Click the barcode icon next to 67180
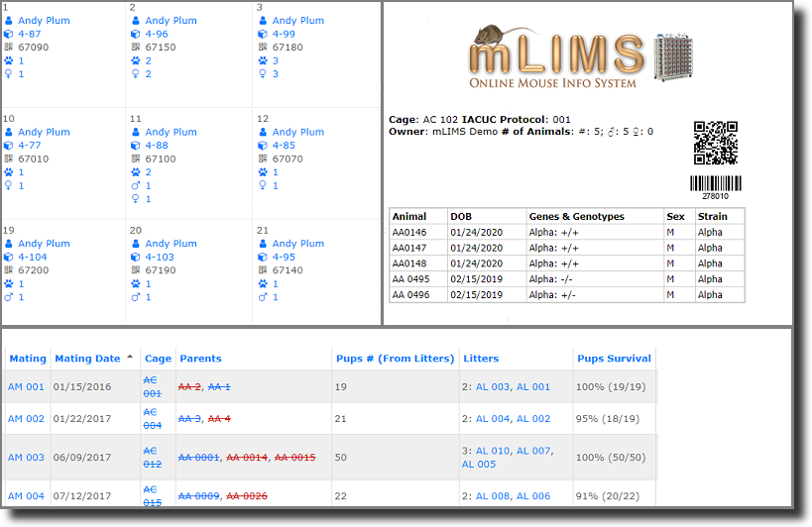The width and height of the screenshot is (812, 527). click(263, 47)
